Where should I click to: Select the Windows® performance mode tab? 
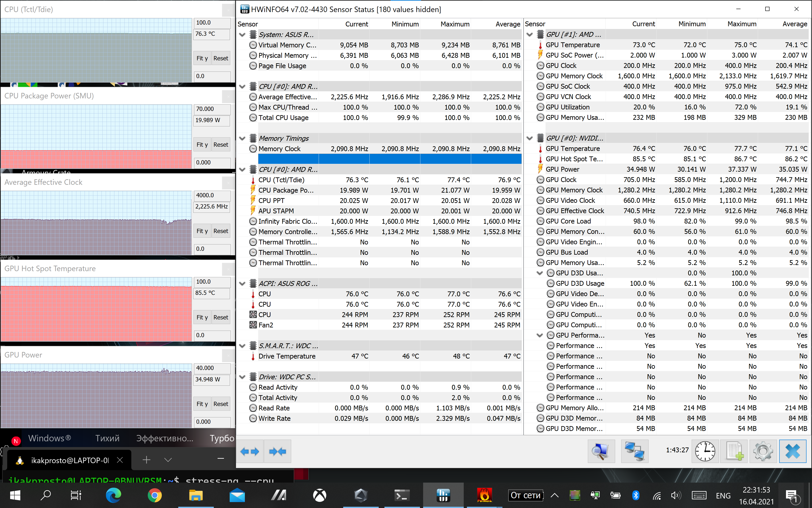pyautogui.click(x=50, y=438)
